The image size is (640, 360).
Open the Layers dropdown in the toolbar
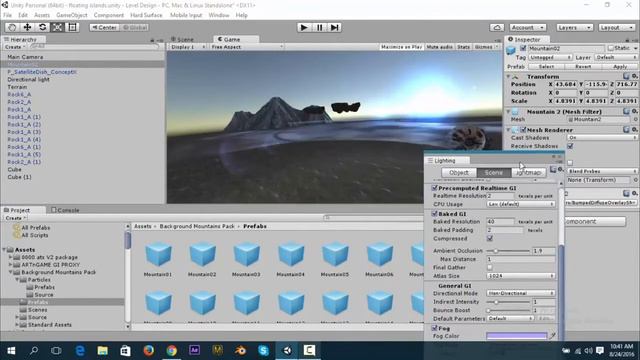[x=575, y=27]
